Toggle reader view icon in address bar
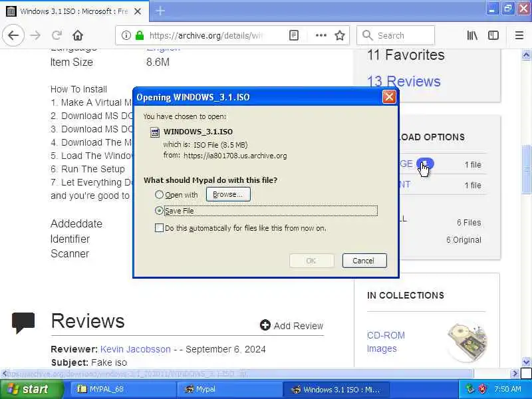532x399 pixels. 294,35
